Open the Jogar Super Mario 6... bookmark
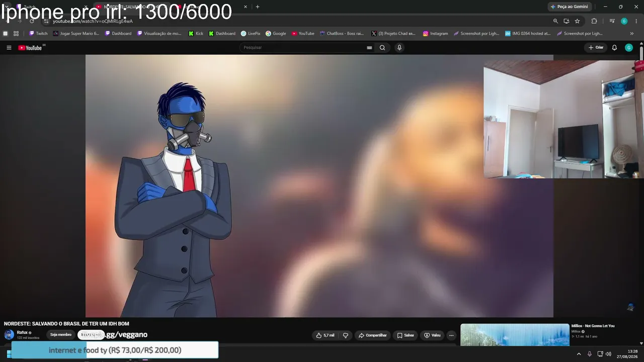The image size is (644, 362). [x=76, y=34]
